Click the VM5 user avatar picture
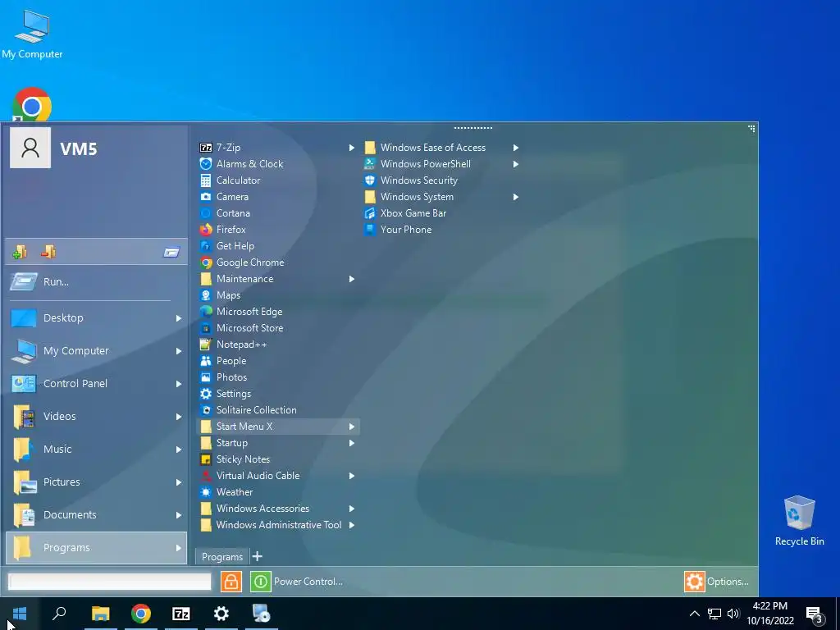This screenshot has height=630, width=840. (x=30, y=148)
